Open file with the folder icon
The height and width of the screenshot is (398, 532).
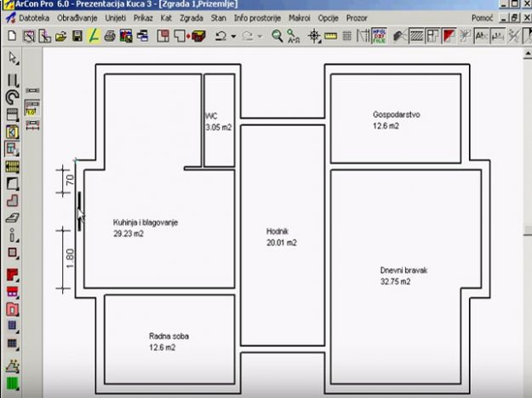point(61,36)
